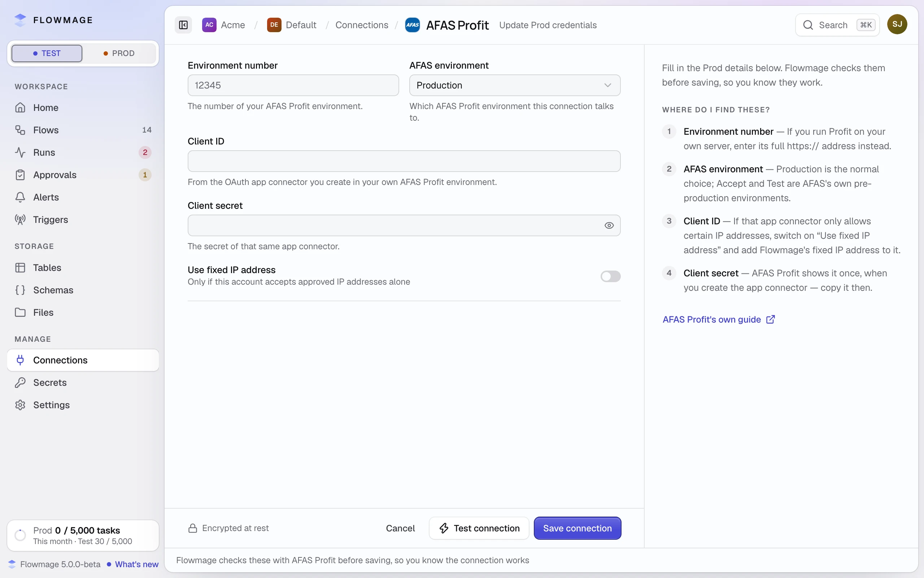Click the Settings gear icon
The height and width of the screenshot is (578, 924).
[20, 405]
